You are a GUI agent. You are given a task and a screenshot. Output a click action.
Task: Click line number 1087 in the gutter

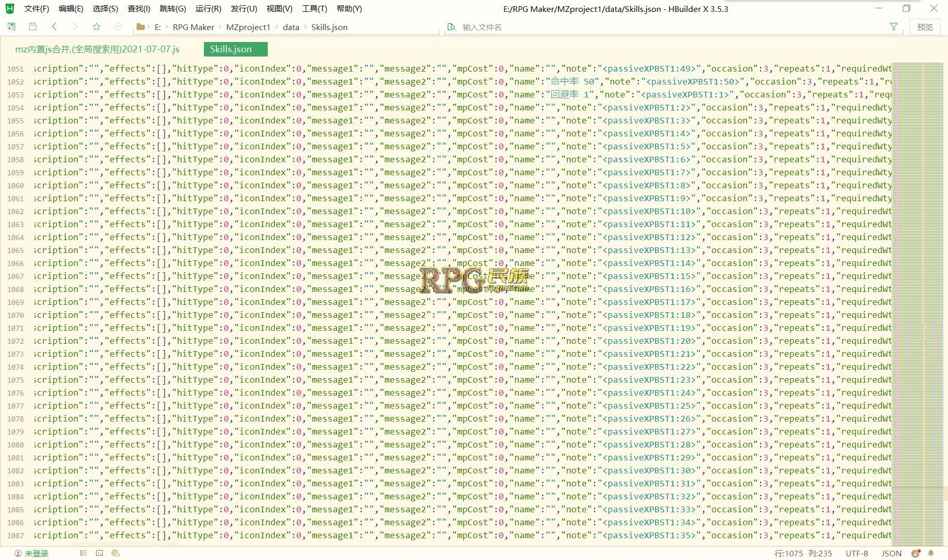click(16, 536)
